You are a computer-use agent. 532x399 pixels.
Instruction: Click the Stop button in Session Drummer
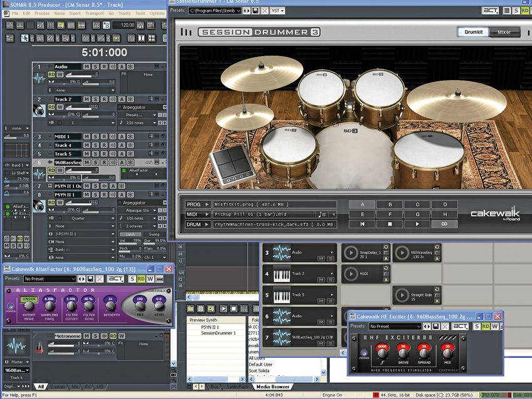[x=389, y=223]
